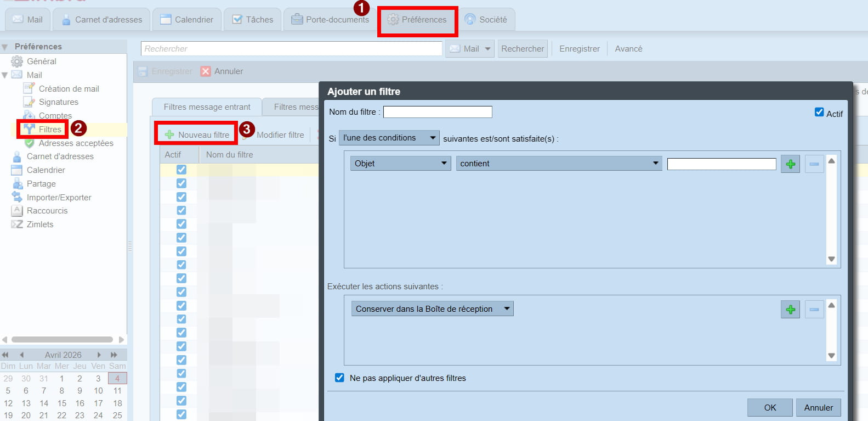Click the Nouveau filtre button
868x421 pixels.
(x=197, y=134)
